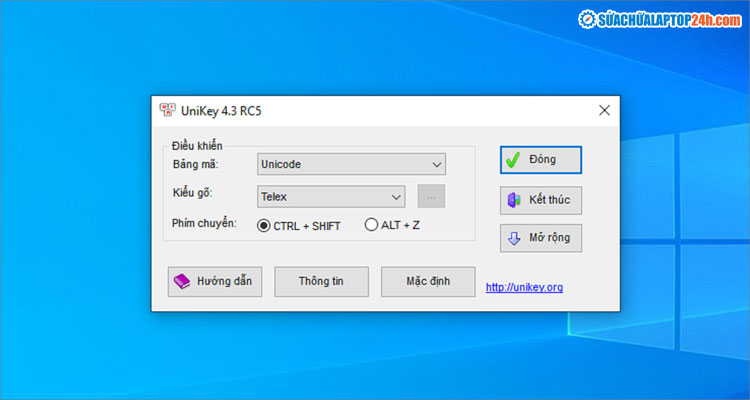750x400 pixels.
Task: Click the Điều khiển group title
Action: pos(197,146)
